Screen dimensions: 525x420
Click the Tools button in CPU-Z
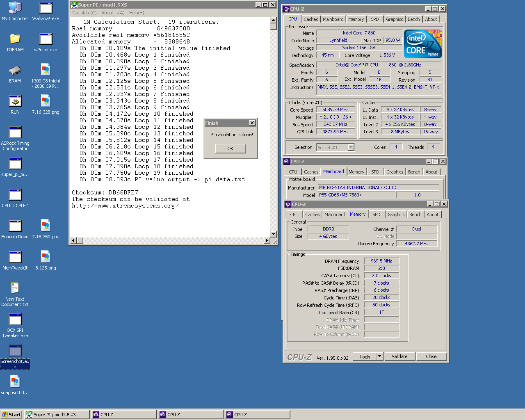(x=365, y=356)
